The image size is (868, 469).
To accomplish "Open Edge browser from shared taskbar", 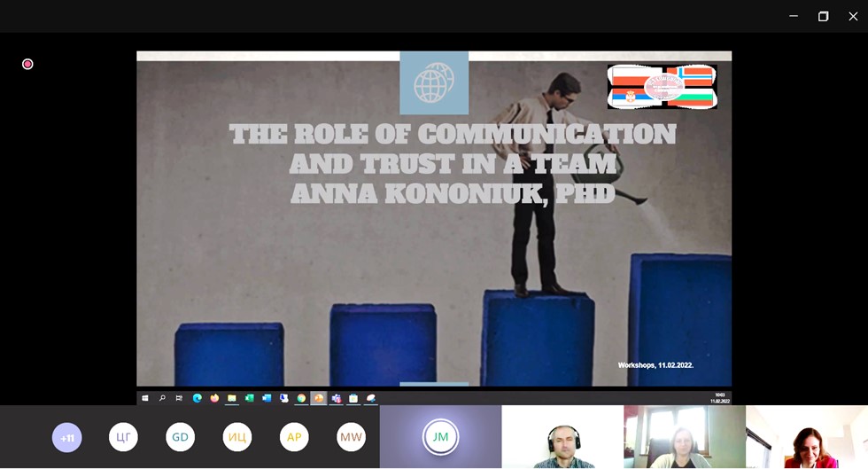I will (x=198, y=398).
